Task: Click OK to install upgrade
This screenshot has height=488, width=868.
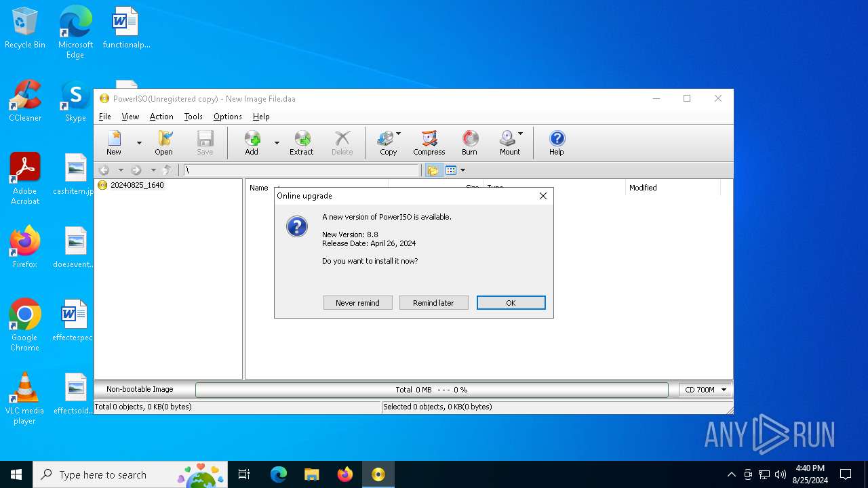Action: click(511, 303)
